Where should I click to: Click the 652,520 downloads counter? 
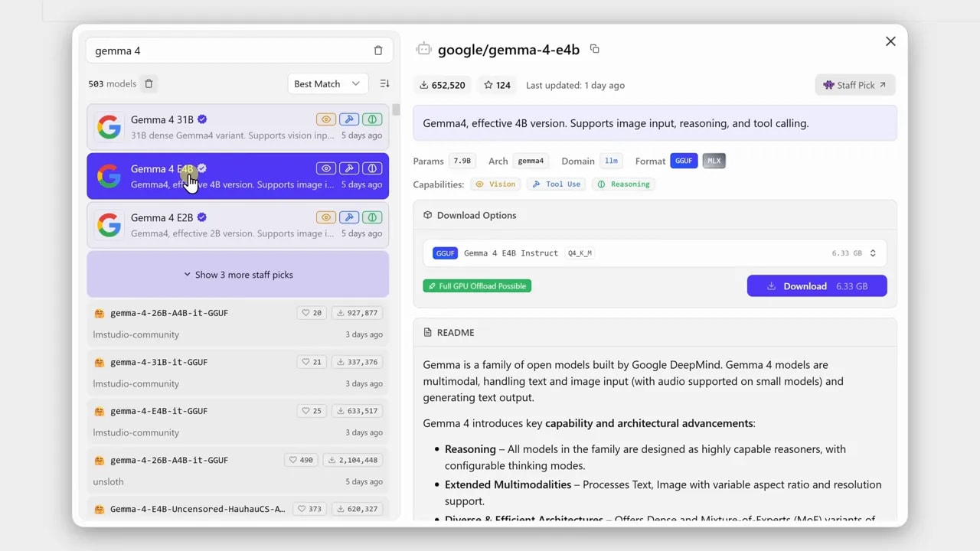point(443,85)
